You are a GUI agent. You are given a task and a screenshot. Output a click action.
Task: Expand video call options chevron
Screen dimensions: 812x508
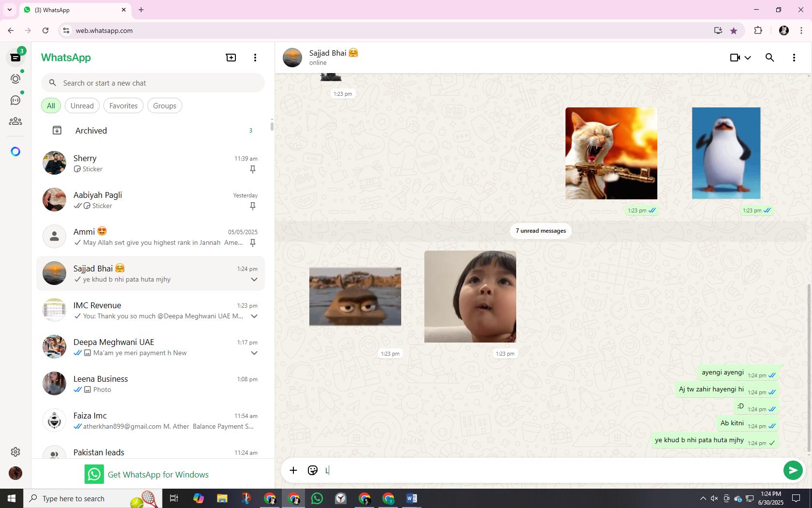(x=748, y=58)
